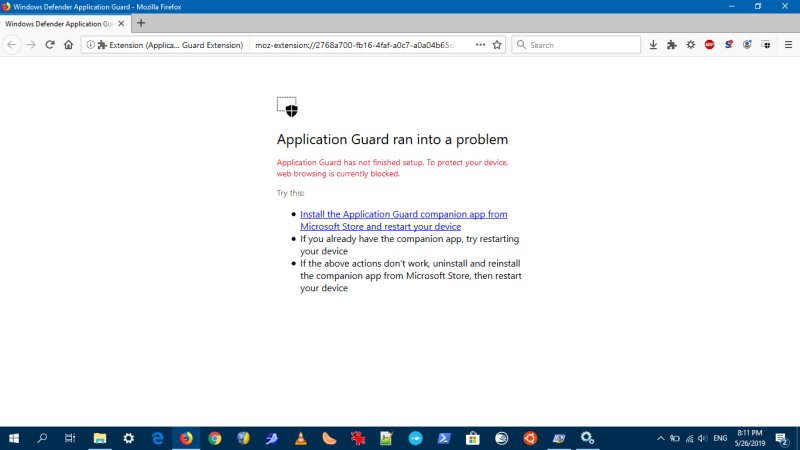The width and height of the screenshot is (800, 450).
Task: Click the gear-shaped extension icon in the toolbar
Action: (x=691, y=45)
